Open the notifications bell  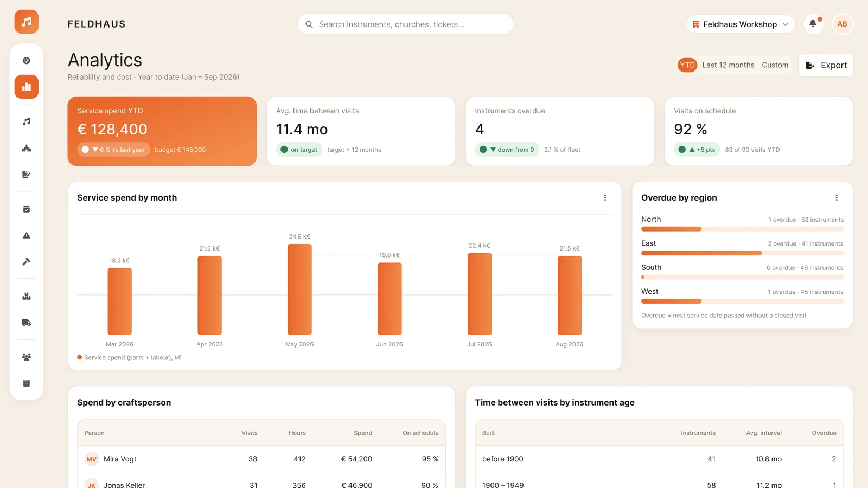813,24
